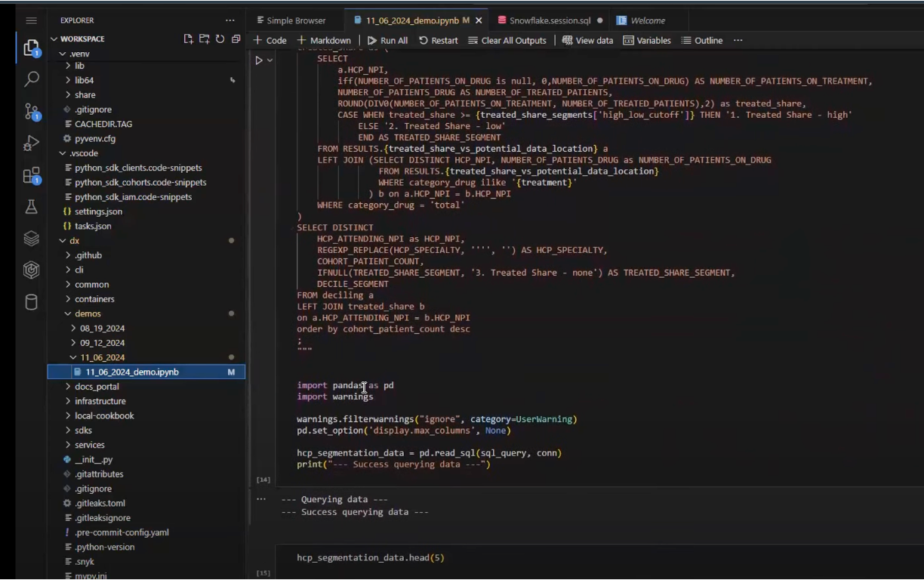Open Explorer views and more actions menu
Image resolution: width=924 pixels, height=580 pixels.
229,20
